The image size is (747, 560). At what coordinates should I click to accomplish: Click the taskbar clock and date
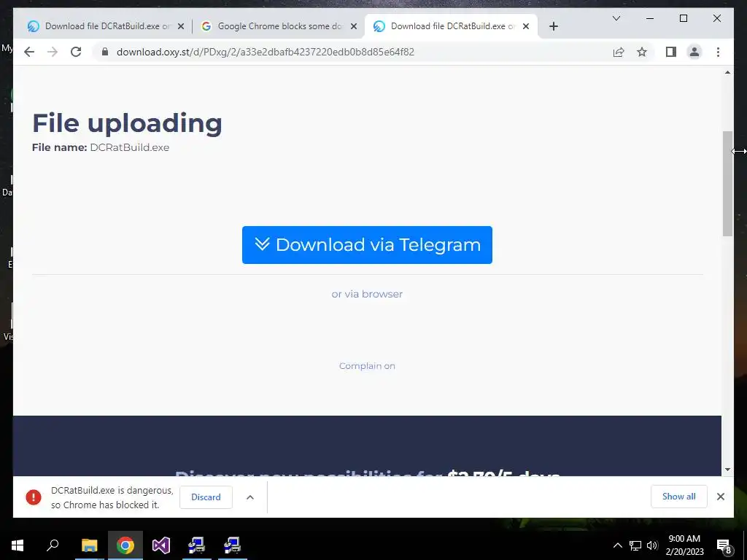[684, 545]
